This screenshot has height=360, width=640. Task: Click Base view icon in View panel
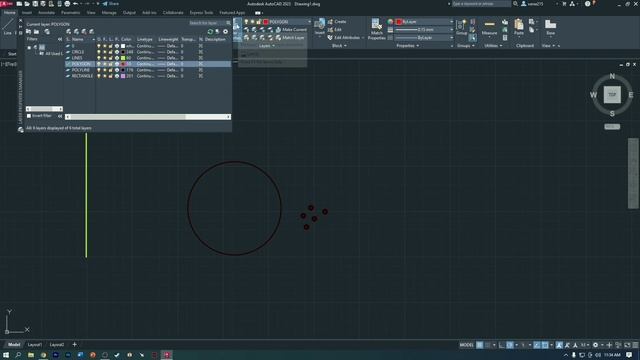[x=550, y=27]
